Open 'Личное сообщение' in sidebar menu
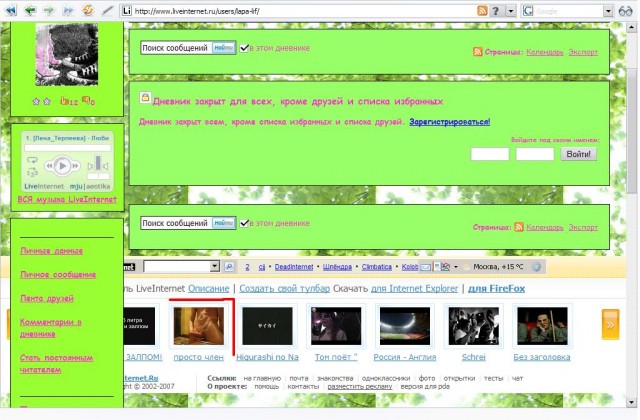 [x=58, y=274]
